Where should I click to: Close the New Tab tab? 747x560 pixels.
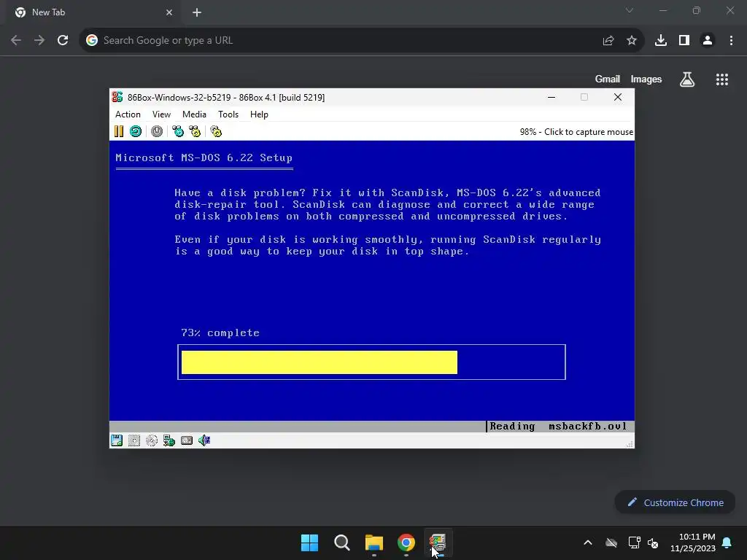click(169, 12)
